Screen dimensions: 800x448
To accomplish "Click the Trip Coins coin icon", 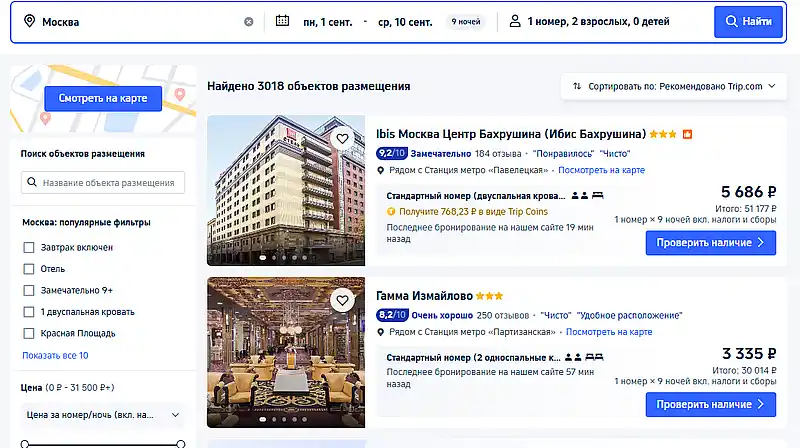I will 391,211.
